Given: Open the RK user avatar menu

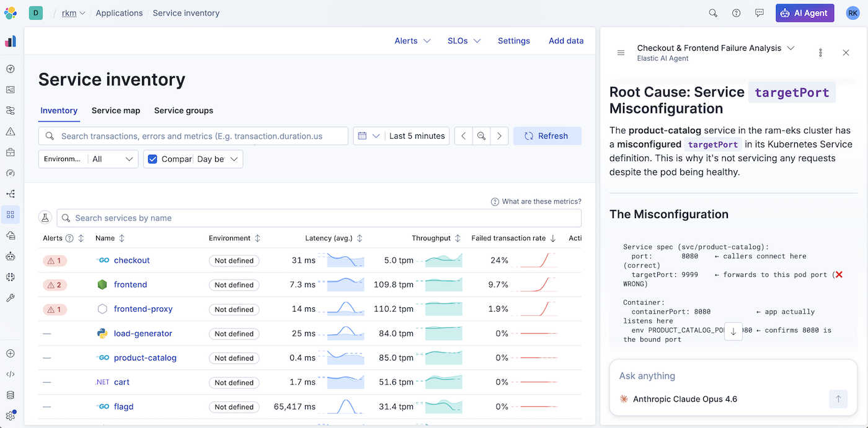Looking at the screenshot, I should coord(853,13).
